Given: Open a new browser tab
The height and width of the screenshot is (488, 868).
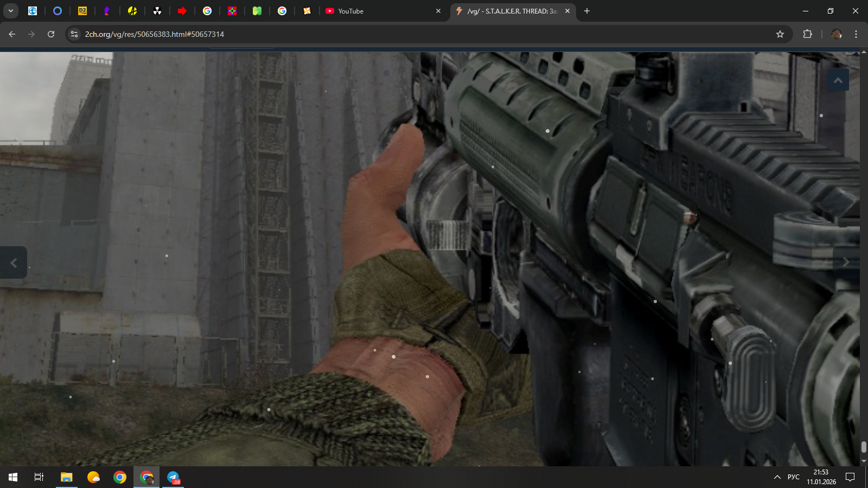Looking at the screenshot, I should pyautogui.click(x=587, y=11).
